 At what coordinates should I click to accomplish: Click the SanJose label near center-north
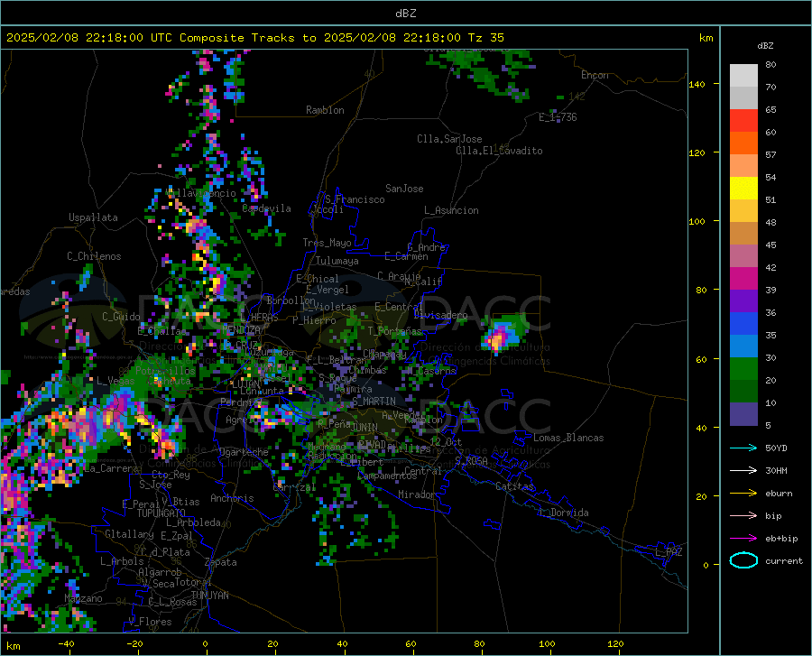point(404,189)
